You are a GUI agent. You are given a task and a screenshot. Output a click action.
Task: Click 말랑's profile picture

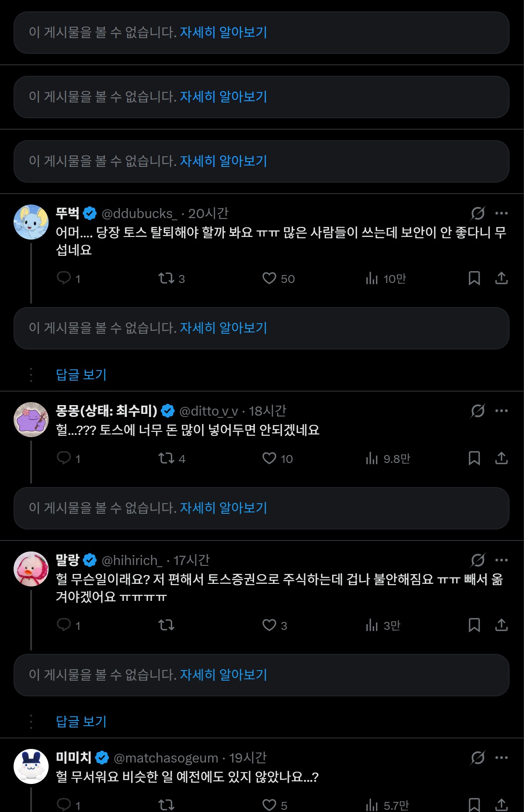(31, 569)
